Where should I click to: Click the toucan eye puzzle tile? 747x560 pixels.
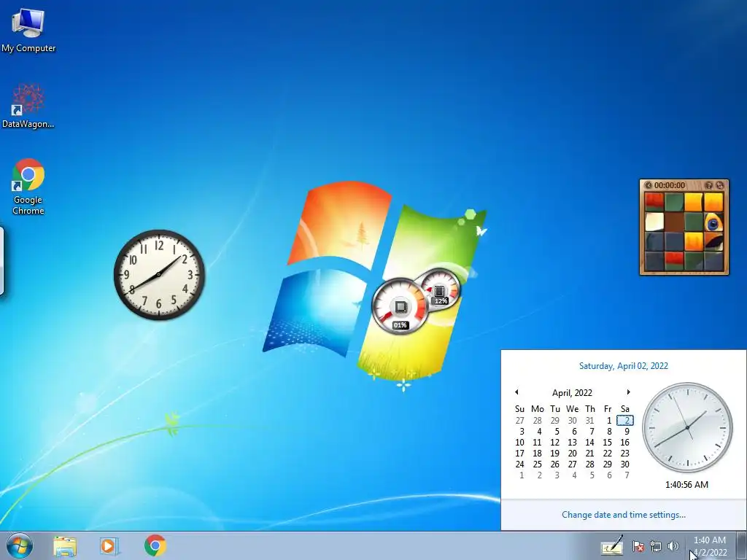point(713,222)
